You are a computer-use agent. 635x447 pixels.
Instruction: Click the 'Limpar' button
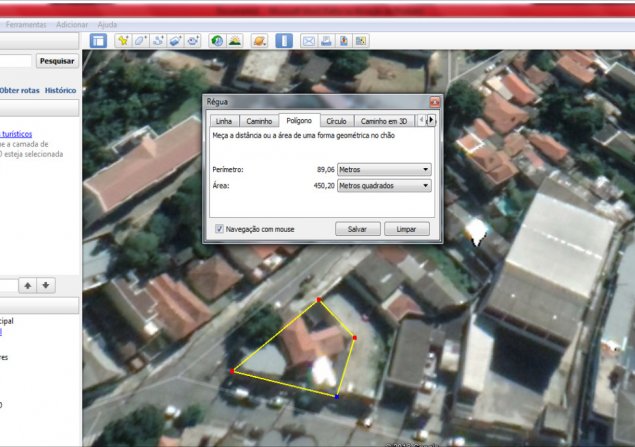pyautogui.click(x=406, y=229)
